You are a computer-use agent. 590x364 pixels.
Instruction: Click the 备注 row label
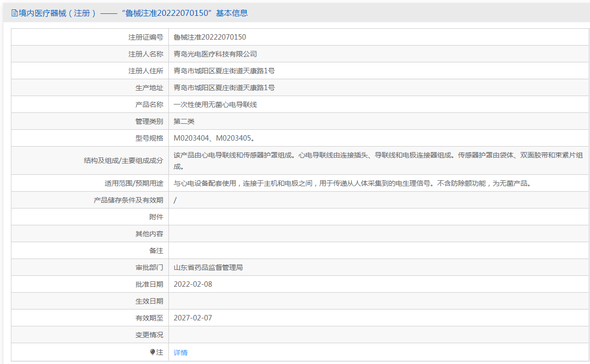(156, 251)
